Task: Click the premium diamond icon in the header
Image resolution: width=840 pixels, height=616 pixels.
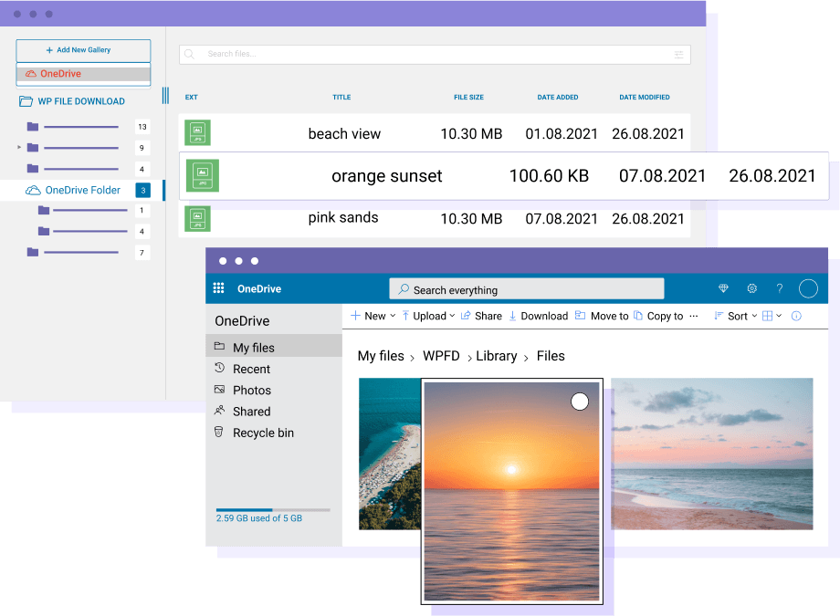Action: (x=723, y=288)
